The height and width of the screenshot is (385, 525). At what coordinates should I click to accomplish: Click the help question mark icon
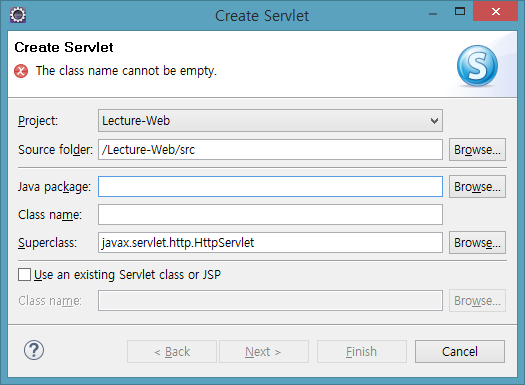34,350
